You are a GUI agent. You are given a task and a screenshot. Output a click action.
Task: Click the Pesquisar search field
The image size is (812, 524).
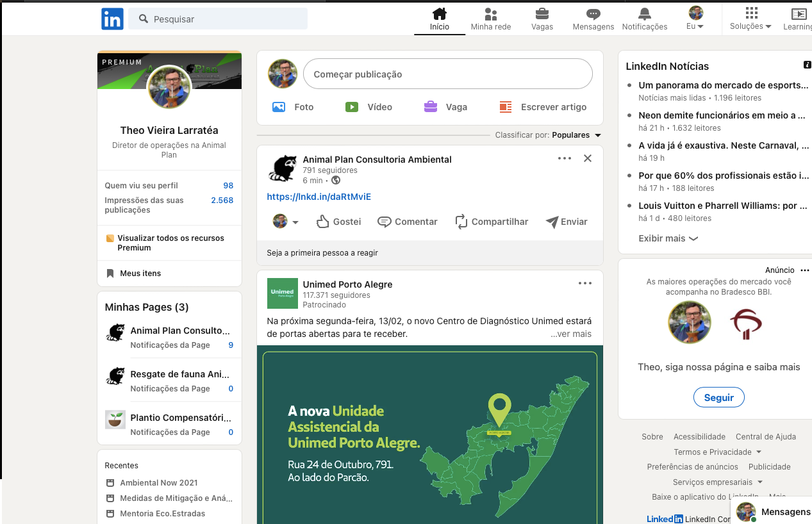coord(218,19)
